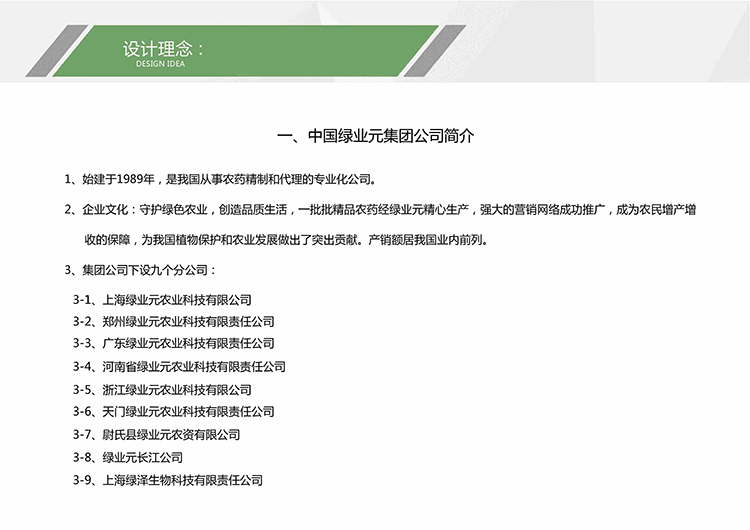This screenshot has width=750, height=530.
Task: Select item 3-4 河南省绿业元农业科技
Action: coord(179,367)
